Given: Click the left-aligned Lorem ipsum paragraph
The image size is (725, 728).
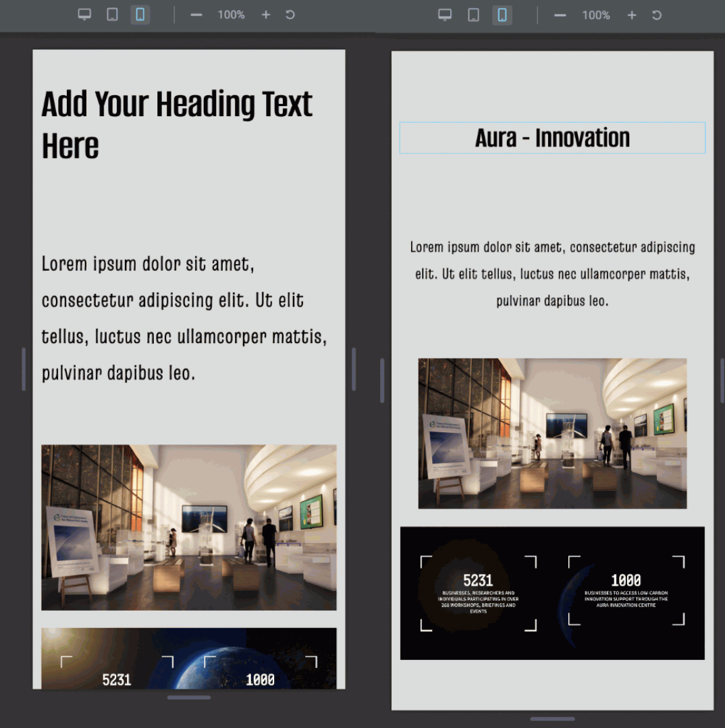Looking at the screenshot, I should 184,319.
